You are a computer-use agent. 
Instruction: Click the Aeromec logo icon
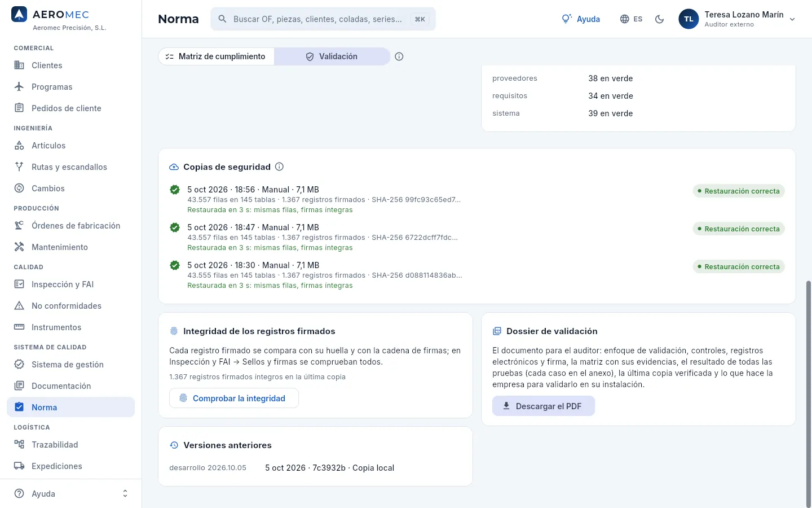point(19,15)
